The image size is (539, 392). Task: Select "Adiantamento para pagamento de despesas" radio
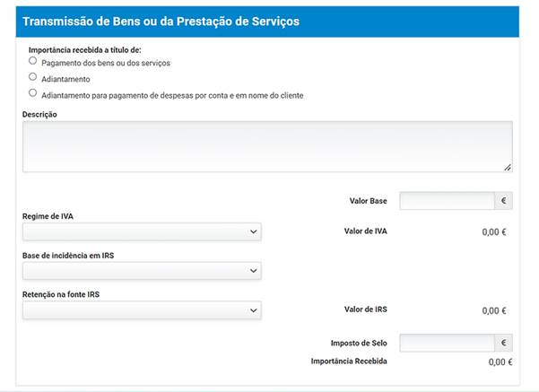point(33,92)
